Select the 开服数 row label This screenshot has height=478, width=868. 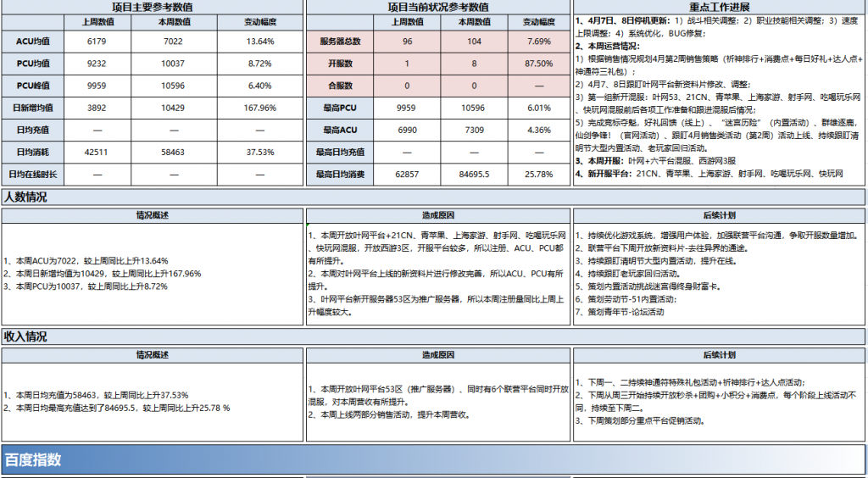pyautogui.click(x=340, y=64)
